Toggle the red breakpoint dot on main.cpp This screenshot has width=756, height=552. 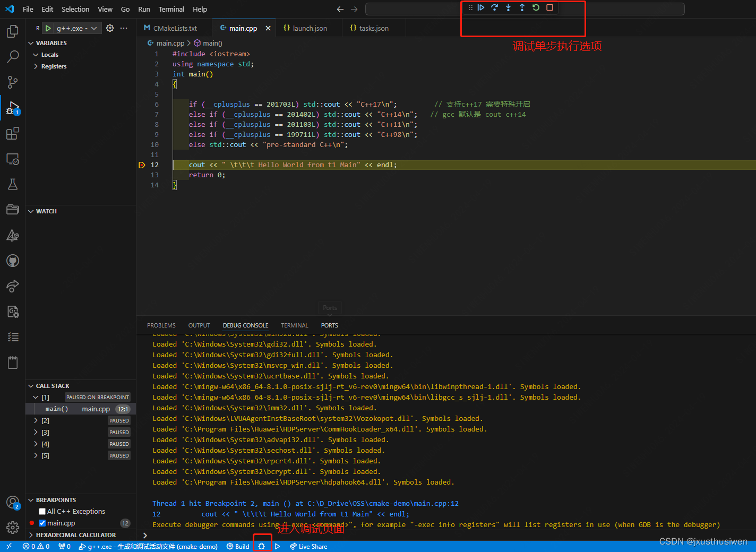[33, 523]
